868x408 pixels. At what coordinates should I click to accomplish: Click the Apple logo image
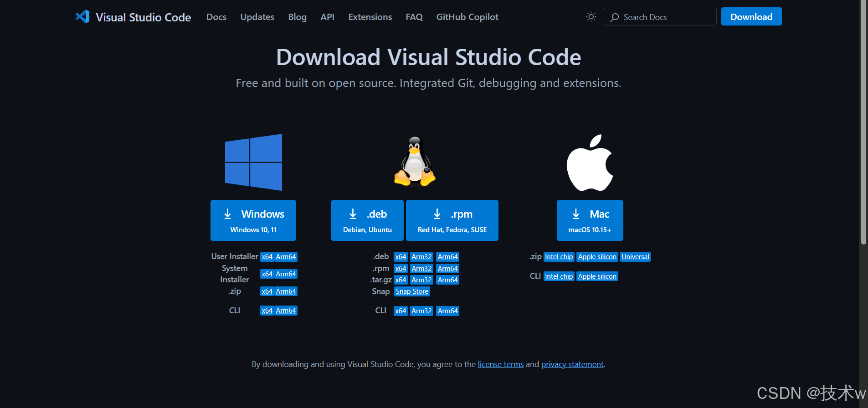[x=590, y=163]
